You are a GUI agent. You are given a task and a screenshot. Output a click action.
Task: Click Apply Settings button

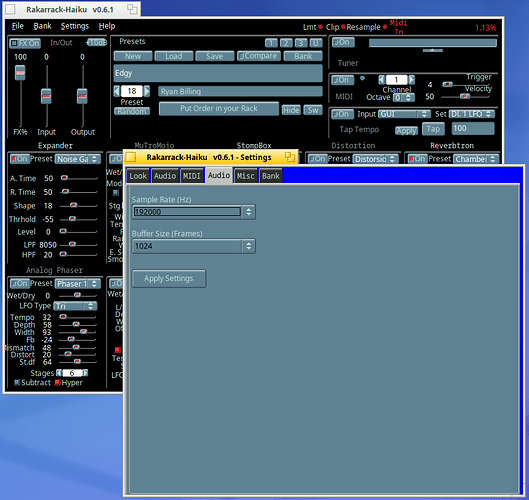(x=169, y=278)
